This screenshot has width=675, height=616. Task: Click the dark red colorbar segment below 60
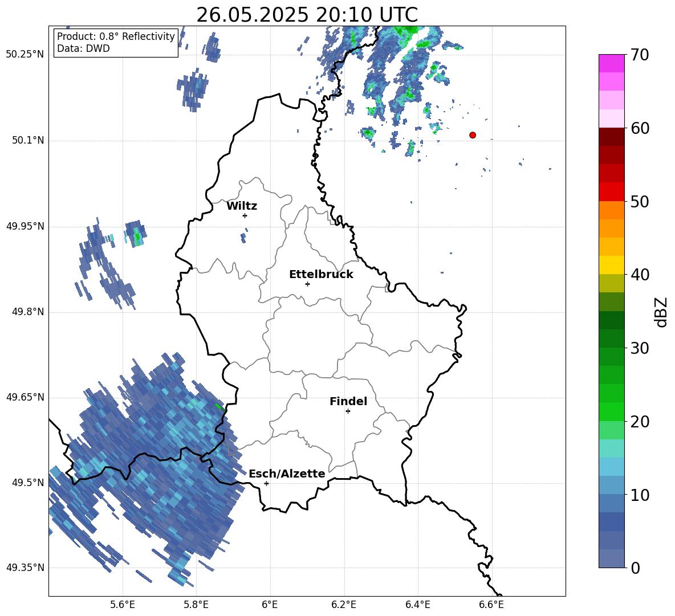(x=611, y=136)
